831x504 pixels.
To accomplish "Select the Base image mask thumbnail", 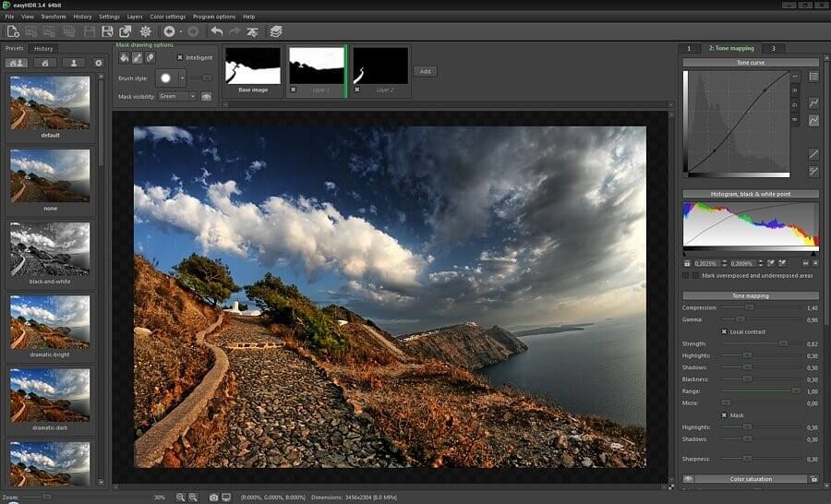I will 253,66.
